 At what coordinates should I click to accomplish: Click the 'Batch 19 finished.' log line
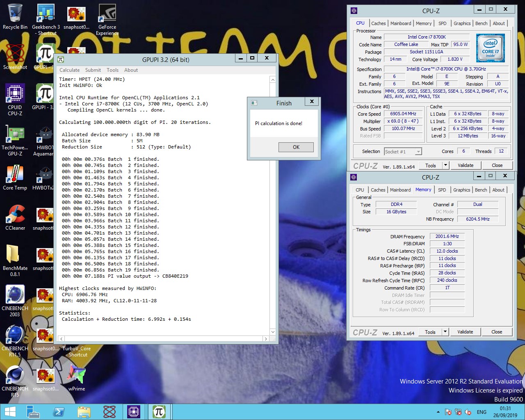(110, 270)
